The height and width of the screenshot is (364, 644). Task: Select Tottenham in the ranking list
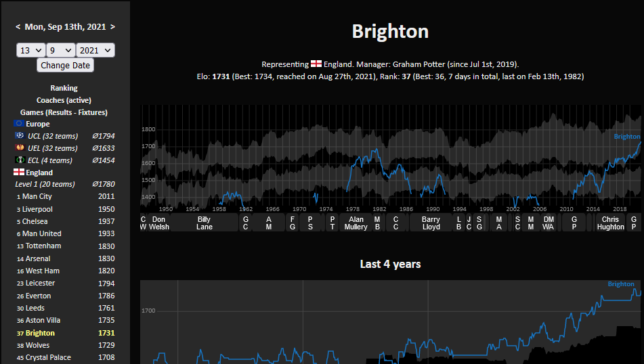coord(43,246)
